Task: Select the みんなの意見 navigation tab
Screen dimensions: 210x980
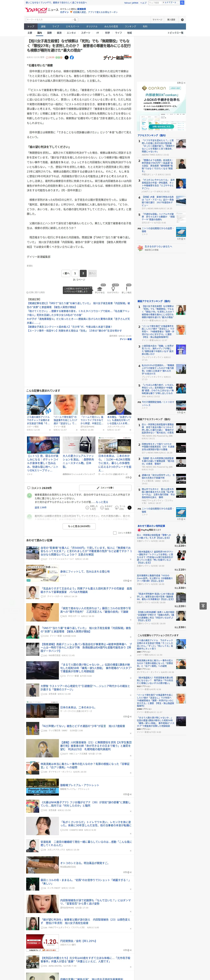Action: pyautogui.click(x=111, y=27)
